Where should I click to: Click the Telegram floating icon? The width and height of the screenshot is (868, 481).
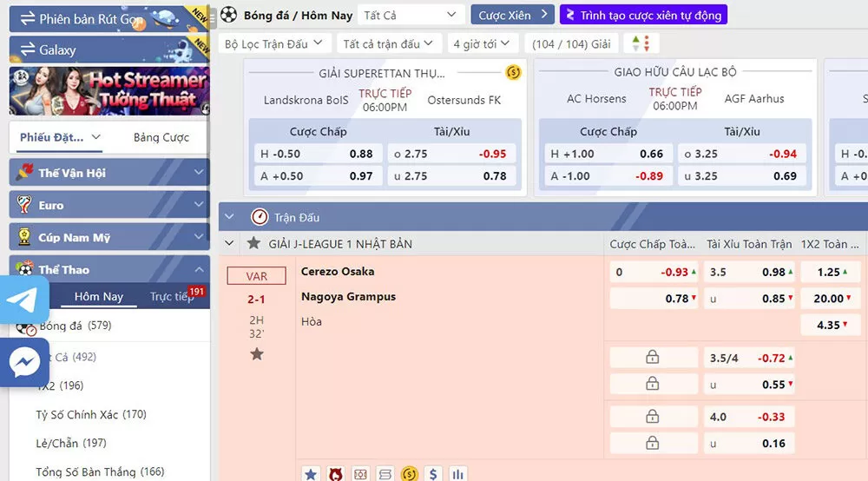point(24,300)
